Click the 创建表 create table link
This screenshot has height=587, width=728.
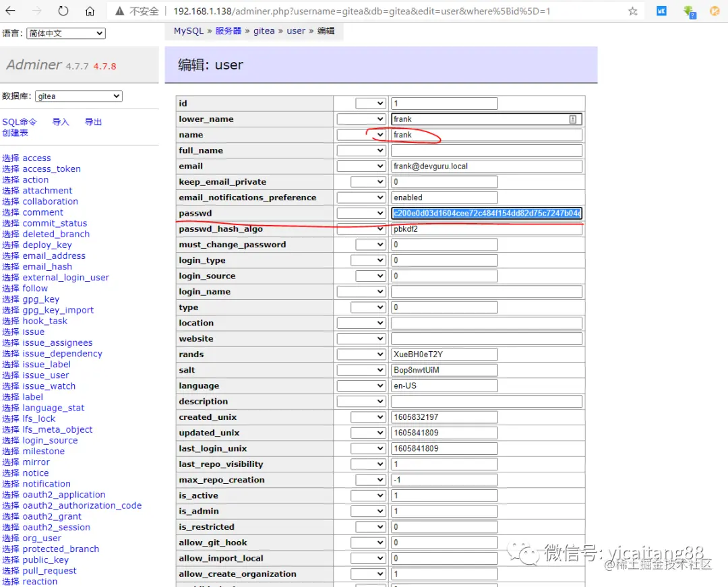click(x=15, y=133)
